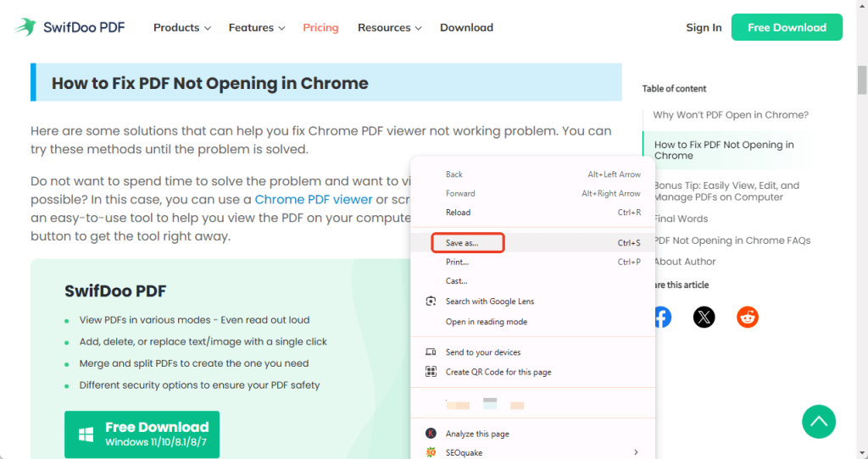Expand the Resources dropdown menu
The image size is (868, 459).
(x=390, y=28)
